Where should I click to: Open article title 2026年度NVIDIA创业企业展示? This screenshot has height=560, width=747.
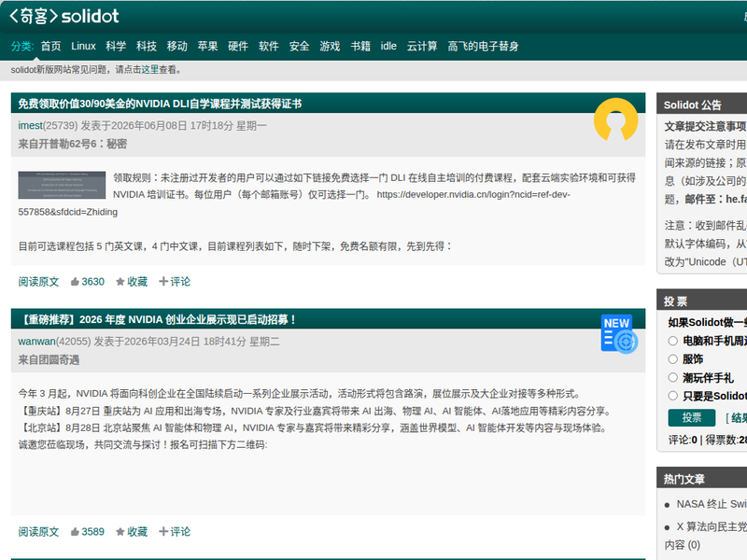point(157,319)
